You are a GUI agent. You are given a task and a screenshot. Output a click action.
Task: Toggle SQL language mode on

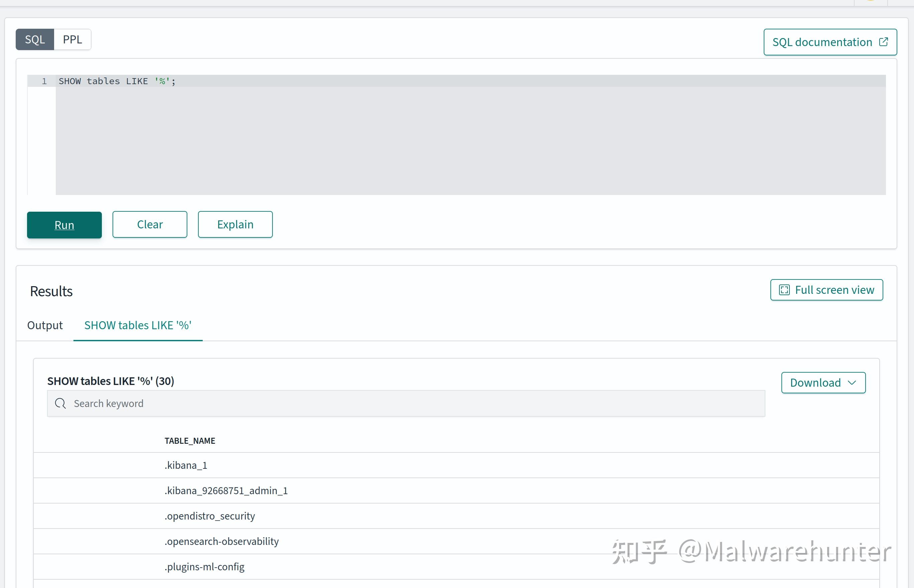(x=34, y=39)
